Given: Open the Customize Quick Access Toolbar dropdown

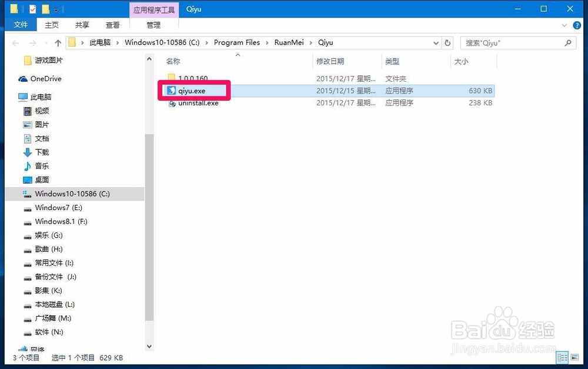Looking at the screenshot, I should coord(56,9).
